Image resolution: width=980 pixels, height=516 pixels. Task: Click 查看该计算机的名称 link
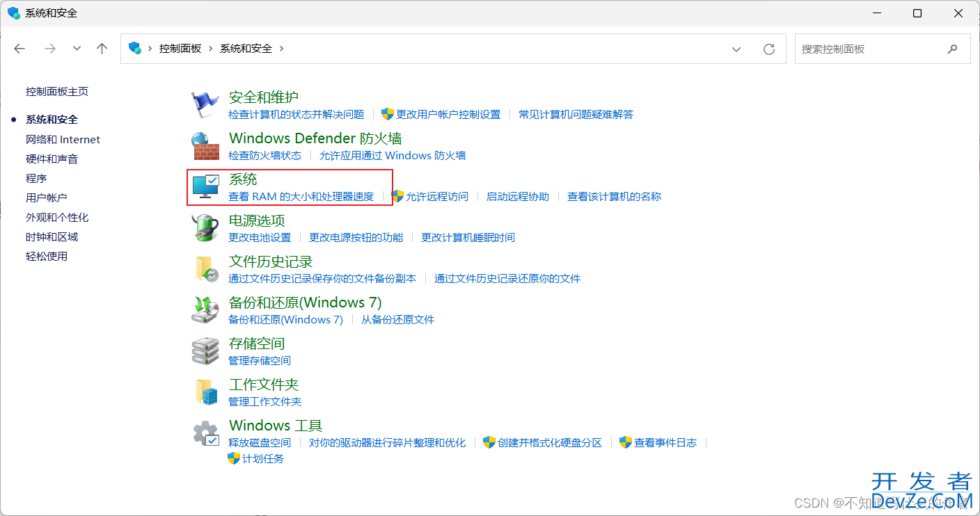[x=614, y=196]
